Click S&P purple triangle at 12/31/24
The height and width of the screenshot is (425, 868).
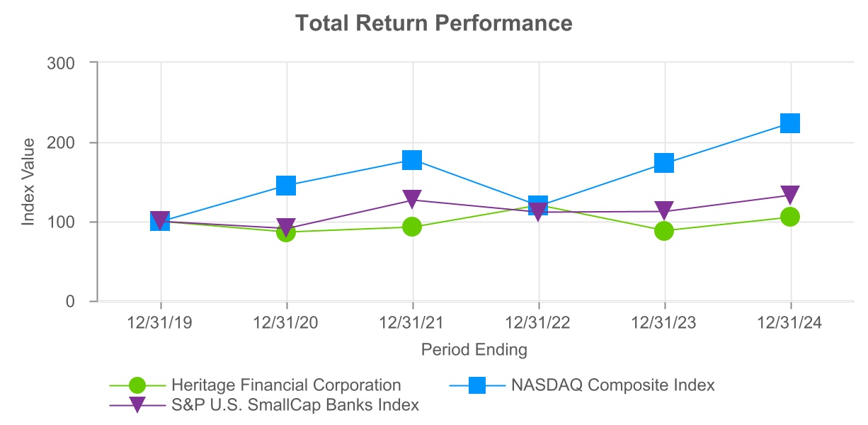[790, 195]
